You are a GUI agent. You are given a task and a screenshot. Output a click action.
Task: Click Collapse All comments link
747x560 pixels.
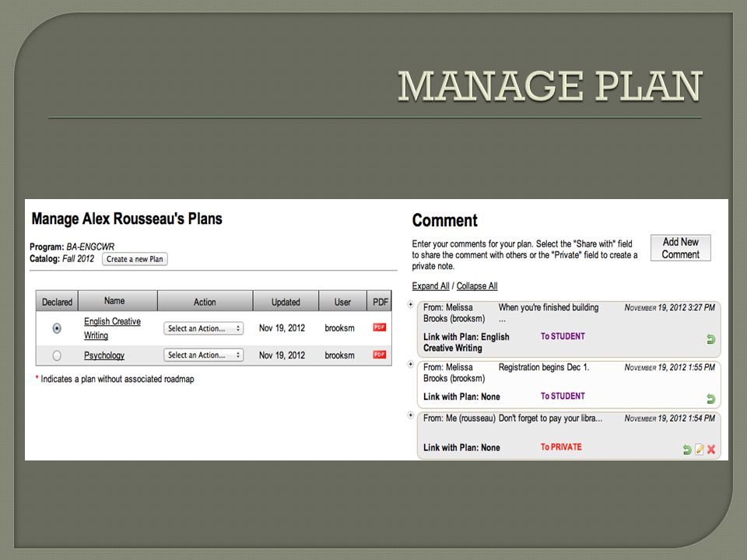(x=477, y=285)
